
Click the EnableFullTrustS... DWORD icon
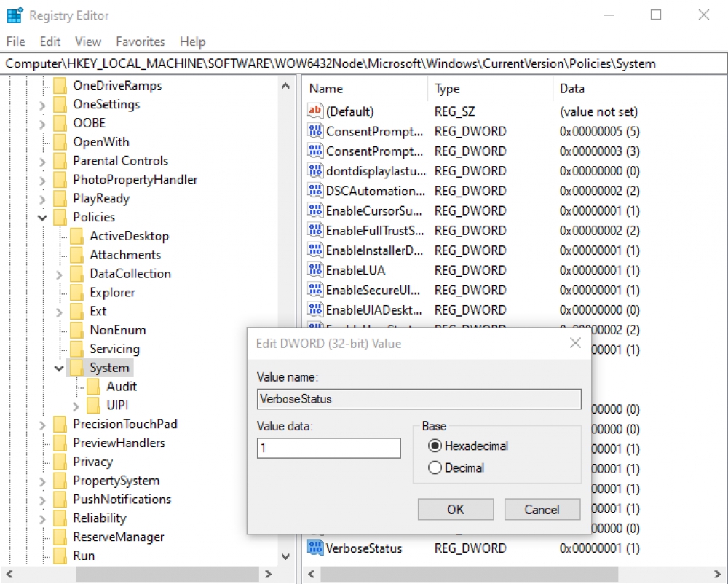pos(314,230)
